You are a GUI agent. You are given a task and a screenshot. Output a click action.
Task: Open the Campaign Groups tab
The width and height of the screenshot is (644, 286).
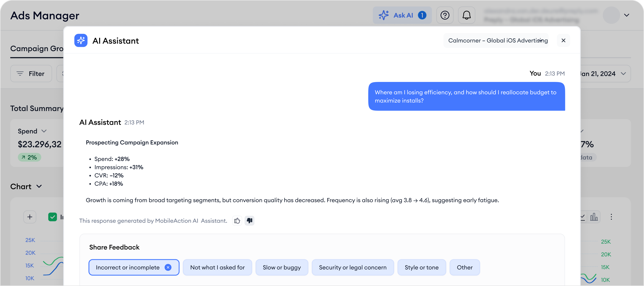tap(37, 48)
